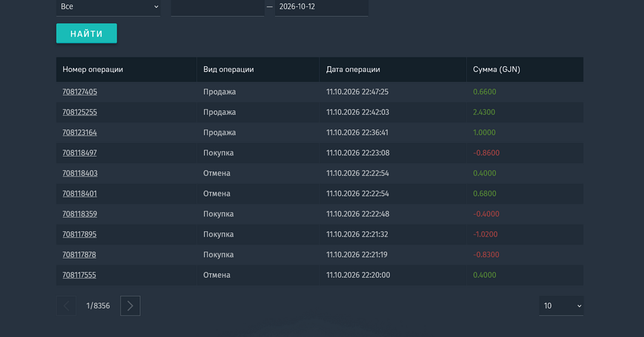Click 'Отмена' in row 708117555

(217, 275)
